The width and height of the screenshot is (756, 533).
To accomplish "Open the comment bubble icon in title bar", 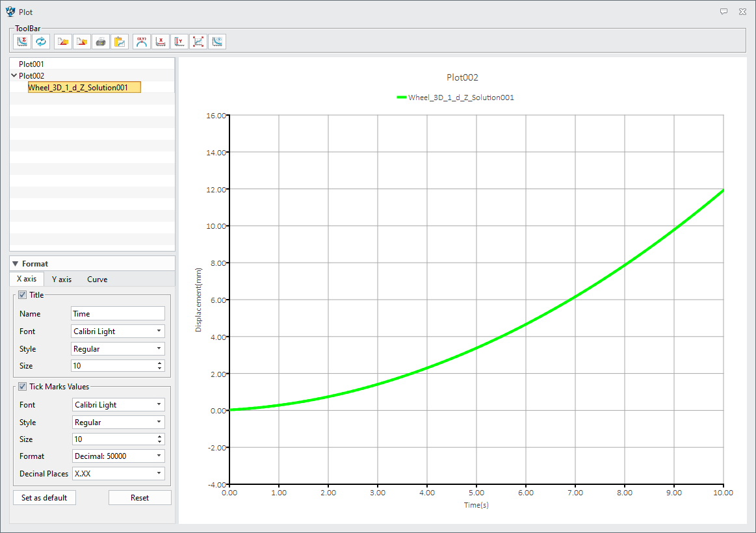I will [x=723, y=12].
